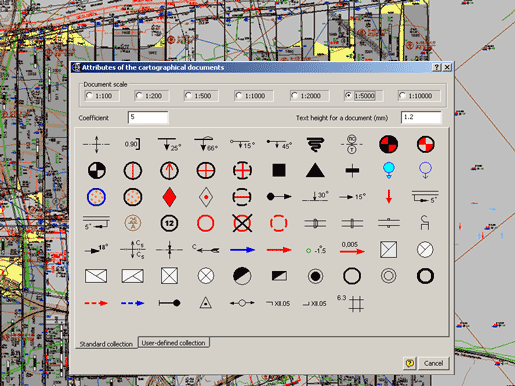The width and height of the screenshot is (515, 386).
Task: Pick the blue-outlined dotted circle symbol
Action: (x=96, y=197)
